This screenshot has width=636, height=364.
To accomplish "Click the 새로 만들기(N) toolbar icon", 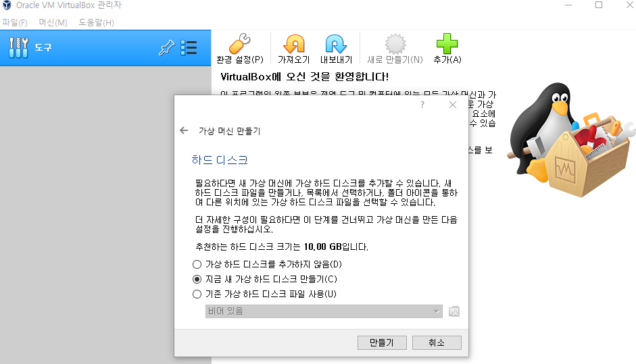I will coord(395,49).
